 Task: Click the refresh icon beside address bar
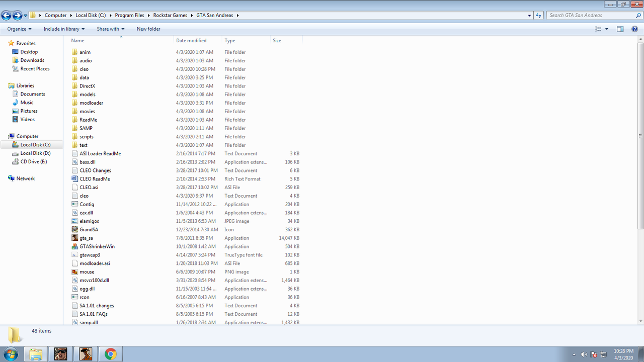[539, 16]
